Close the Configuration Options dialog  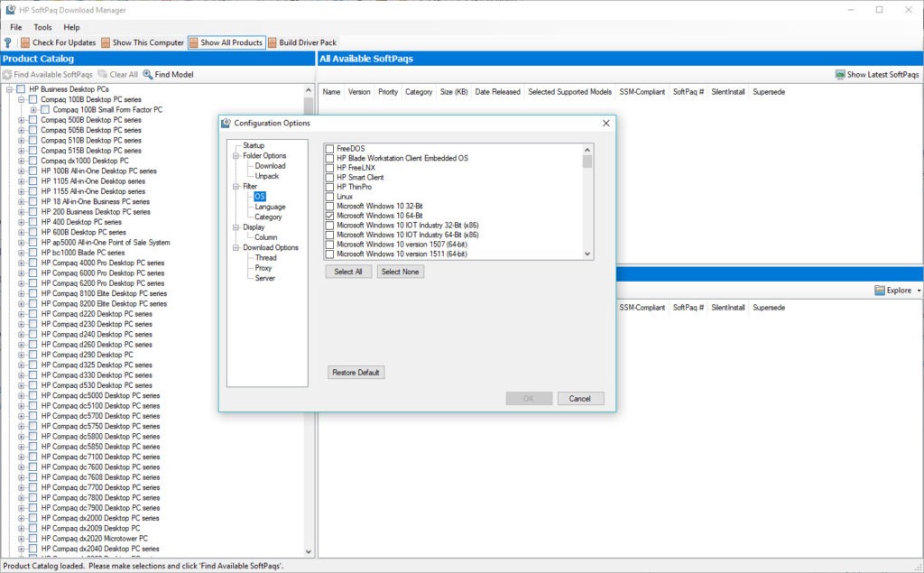click(x=605, y=124)
